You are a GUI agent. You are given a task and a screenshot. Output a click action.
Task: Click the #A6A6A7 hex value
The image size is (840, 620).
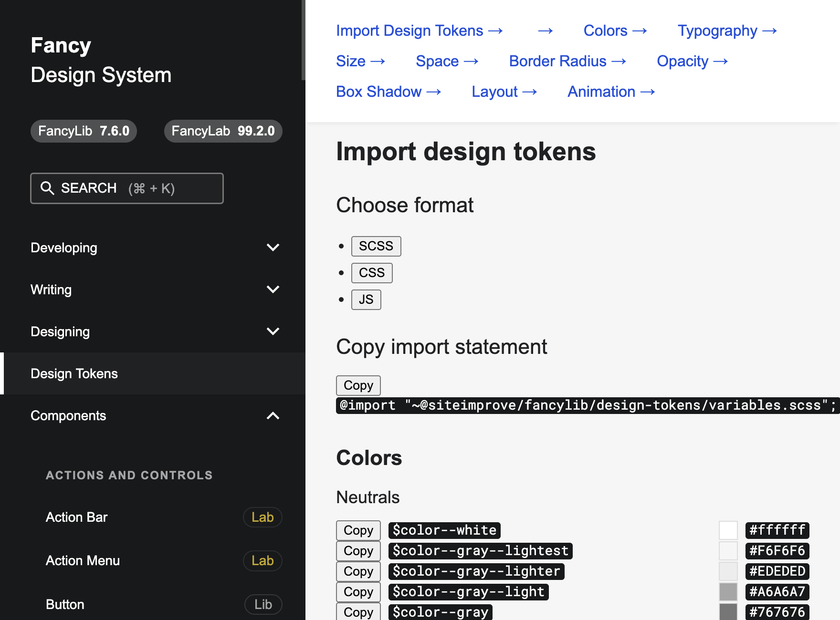pos(777,592)
